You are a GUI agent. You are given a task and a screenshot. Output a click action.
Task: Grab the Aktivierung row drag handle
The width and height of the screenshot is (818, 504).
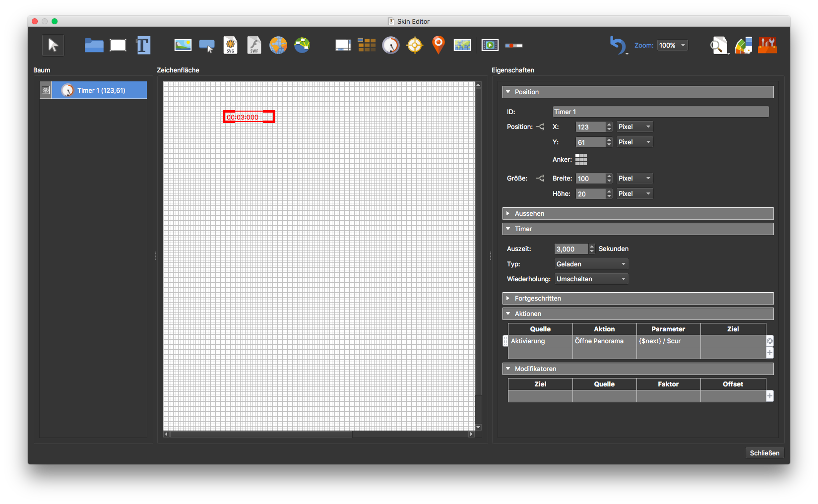505,341
